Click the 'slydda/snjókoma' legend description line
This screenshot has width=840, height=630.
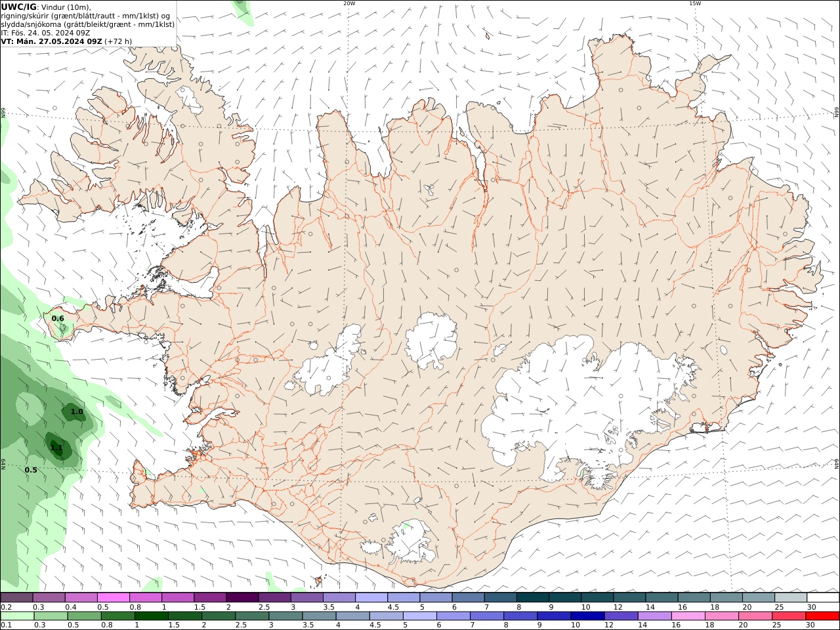(x=87, y=24)
